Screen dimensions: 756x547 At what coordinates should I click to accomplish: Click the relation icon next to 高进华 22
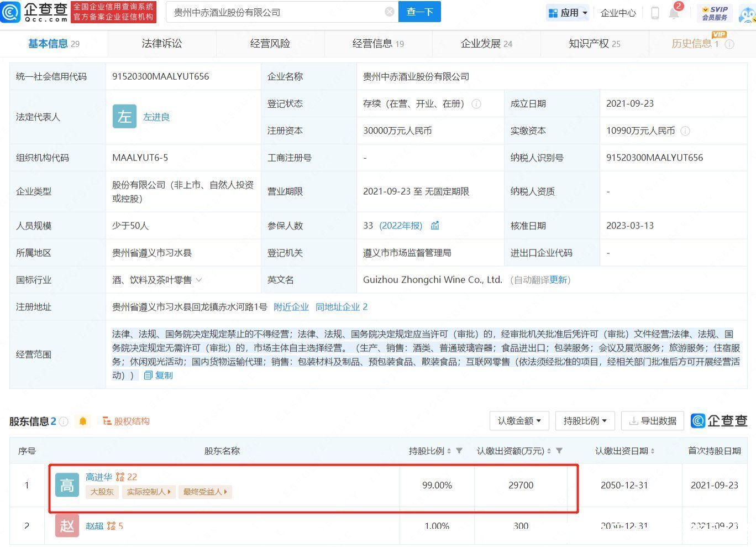click(x=120, y=477)
